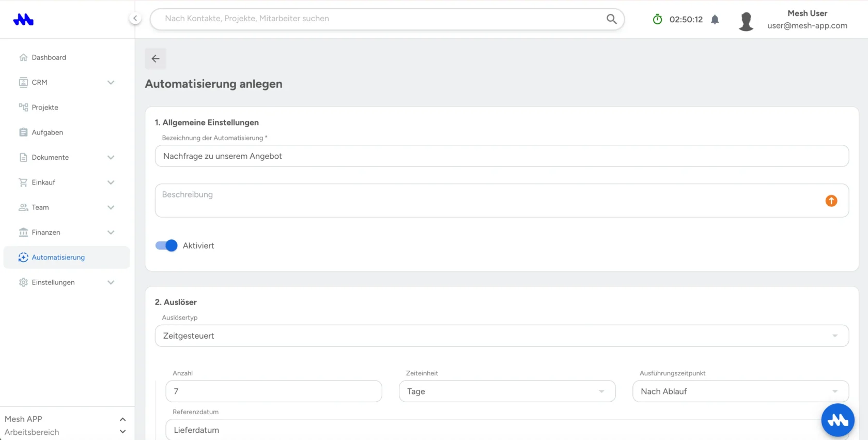Open Projekte menu item
868x440 pixels.
[67, 108]
